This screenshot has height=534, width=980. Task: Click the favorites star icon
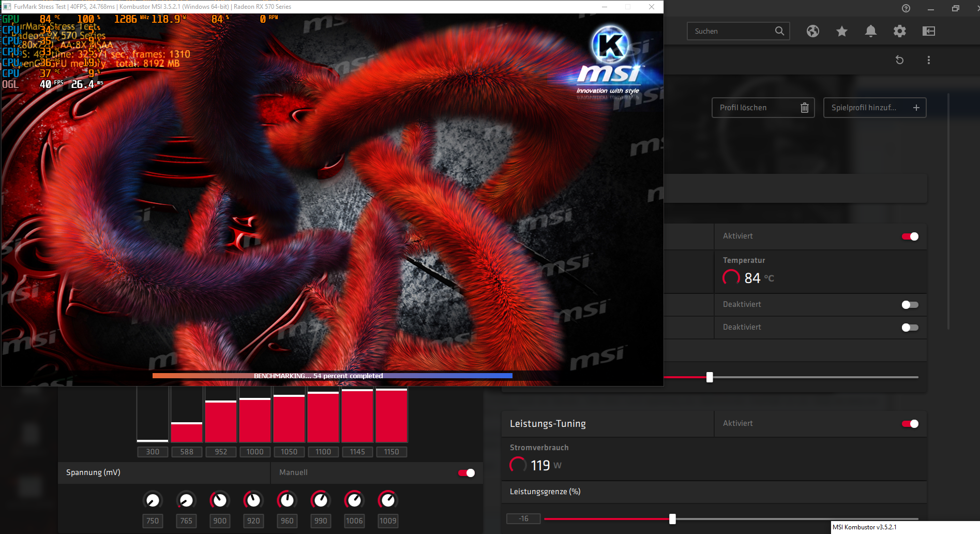tap(841, 31)
